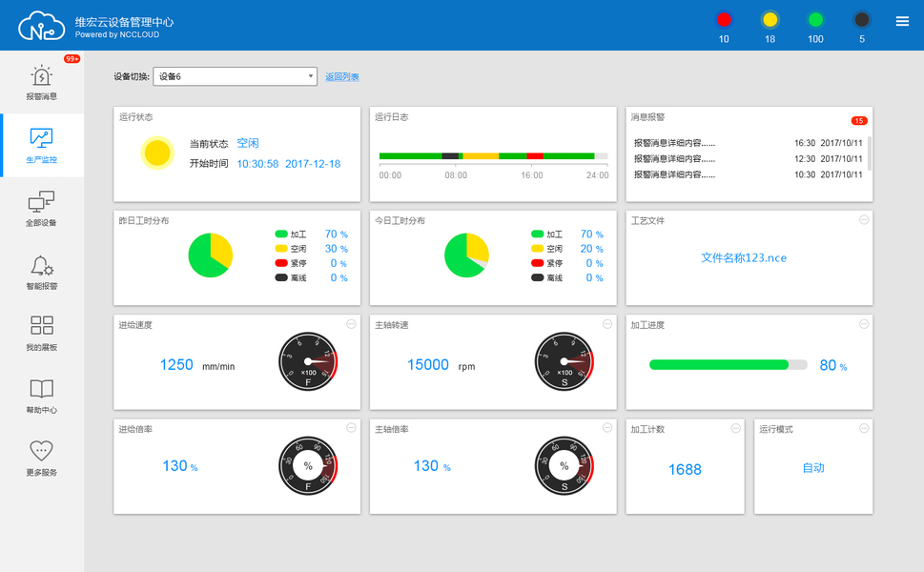Screen dimensions: 924x572
Task: Click the spindle speed S gauge dial
Action: (x=564, y=361)
